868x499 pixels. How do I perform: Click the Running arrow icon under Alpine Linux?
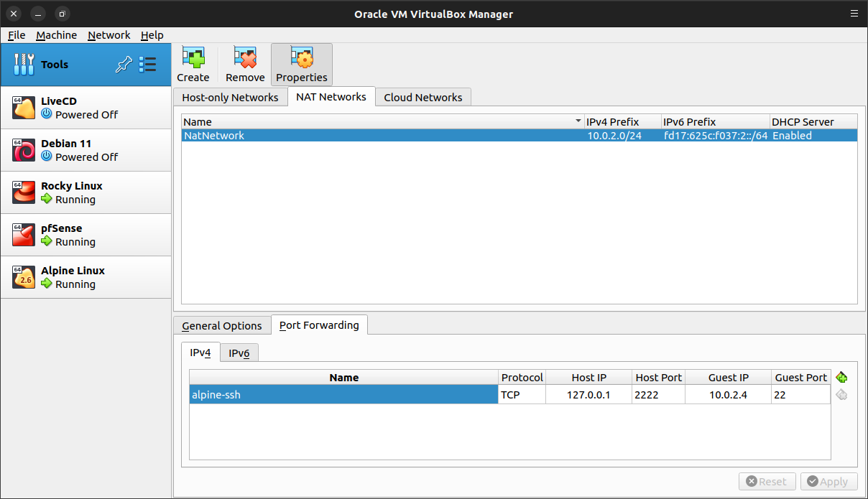click(x=47, y=284)
